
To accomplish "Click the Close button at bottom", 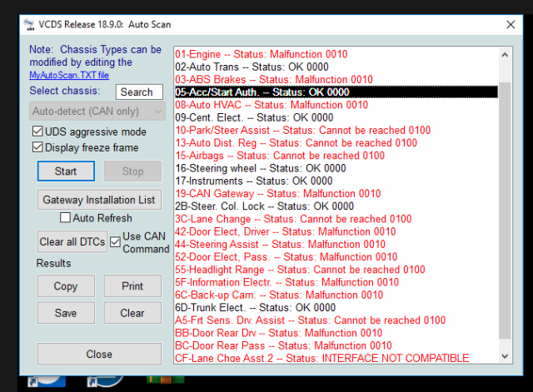I will click(99, 354).
